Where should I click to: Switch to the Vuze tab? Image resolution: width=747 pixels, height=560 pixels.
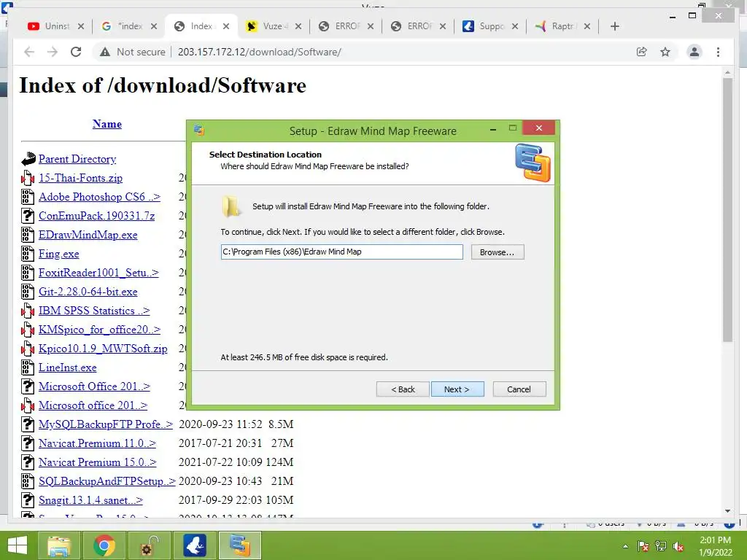[274, 26]
